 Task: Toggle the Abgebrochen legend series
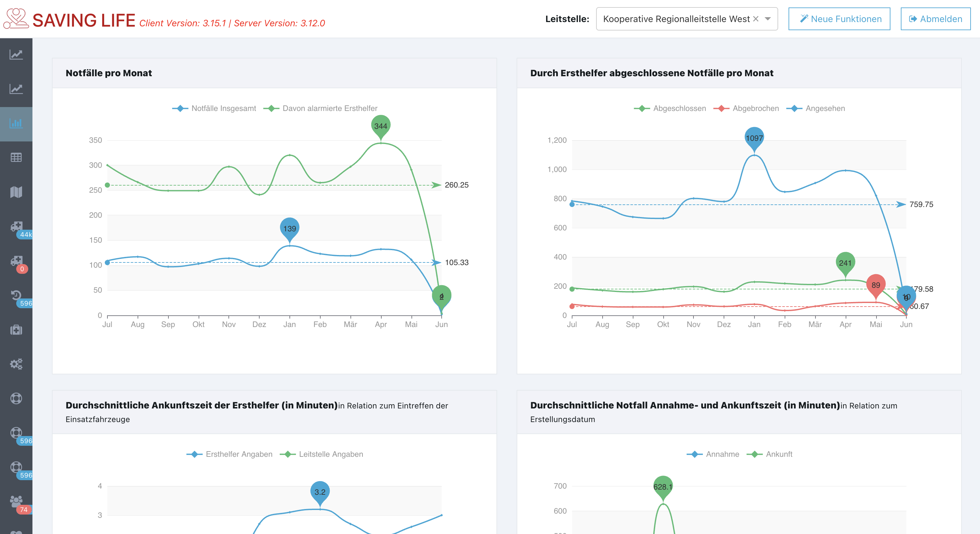coord(746,108)
